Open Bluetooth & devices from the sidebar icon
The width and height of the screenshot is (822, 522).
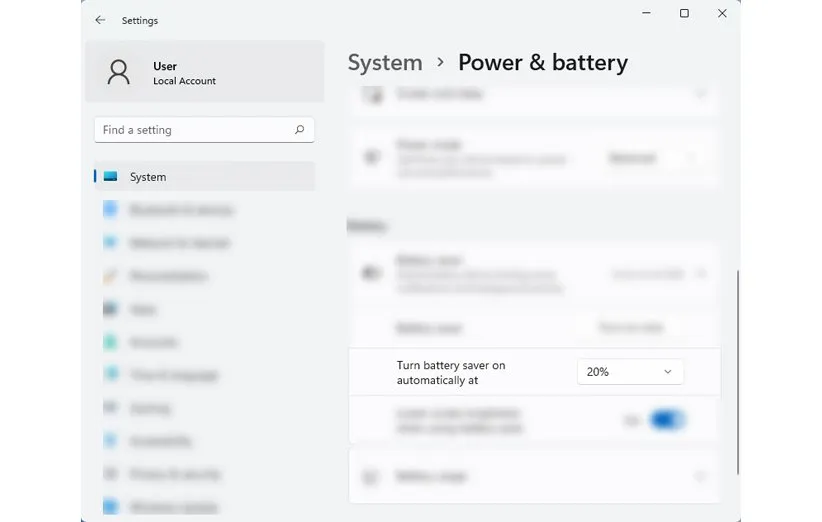point(111,209)
